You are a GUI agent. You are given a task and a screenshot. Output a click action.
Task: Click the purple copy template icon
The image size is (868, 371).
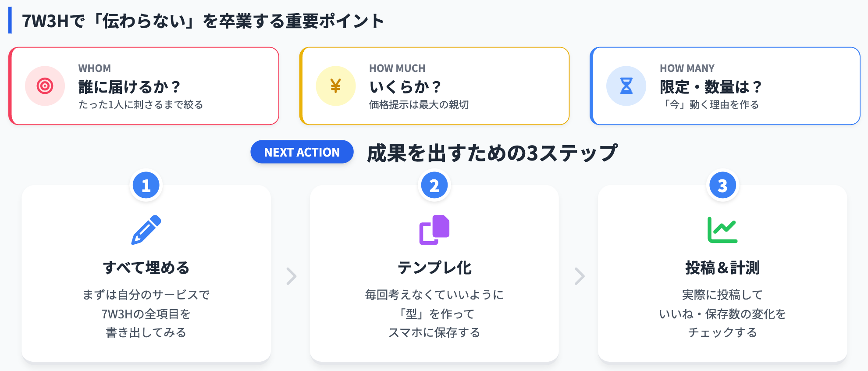434,229
